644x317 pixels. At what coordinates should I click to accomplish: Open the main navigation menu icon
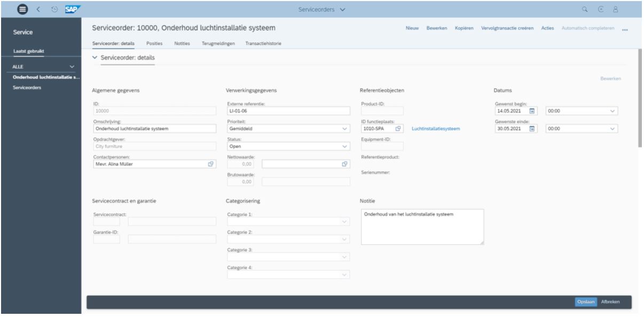click(x=21, y=10)
